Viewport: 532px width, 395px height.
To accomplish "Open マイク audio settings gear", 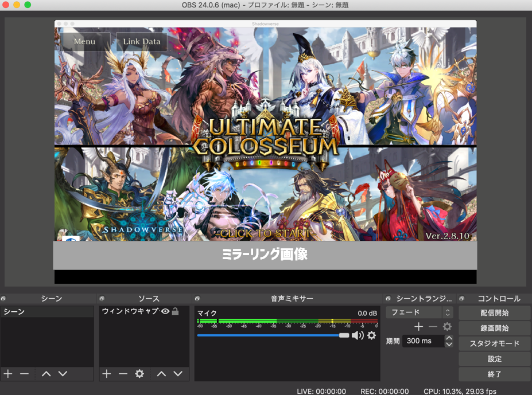I will tap(372, 335).
